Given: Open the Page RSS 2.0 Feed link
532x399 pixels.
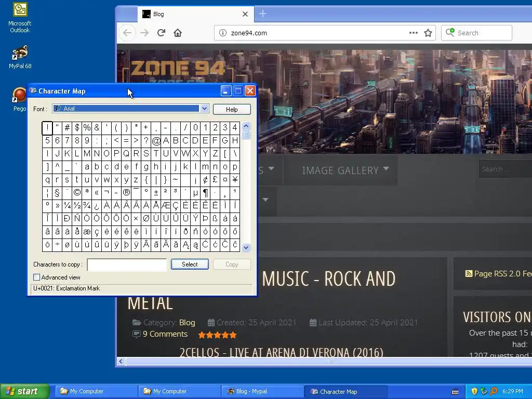Looking at the screenshot, I should coord(498,273).
